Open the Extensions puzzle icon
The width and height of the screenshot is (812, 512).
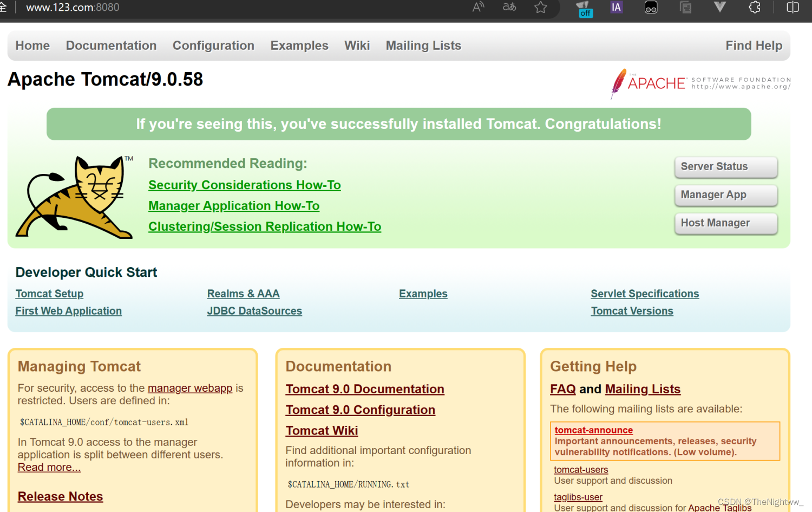755,7
